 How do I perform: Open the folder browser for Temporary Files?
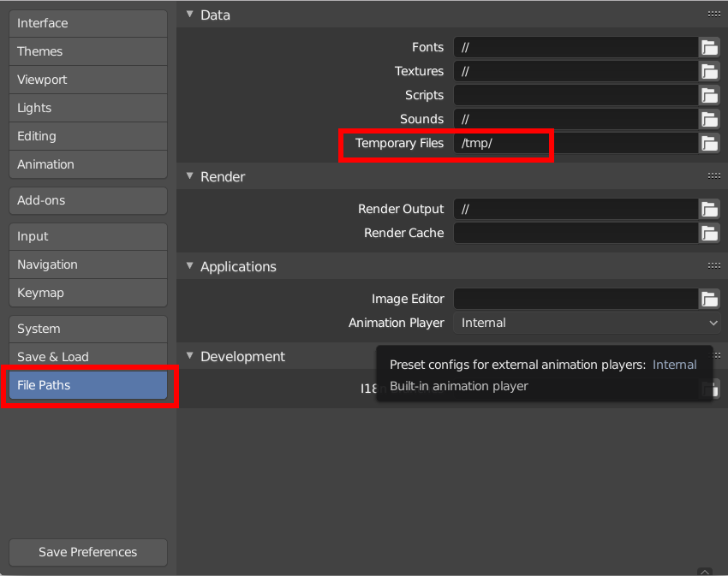point(709,143)
